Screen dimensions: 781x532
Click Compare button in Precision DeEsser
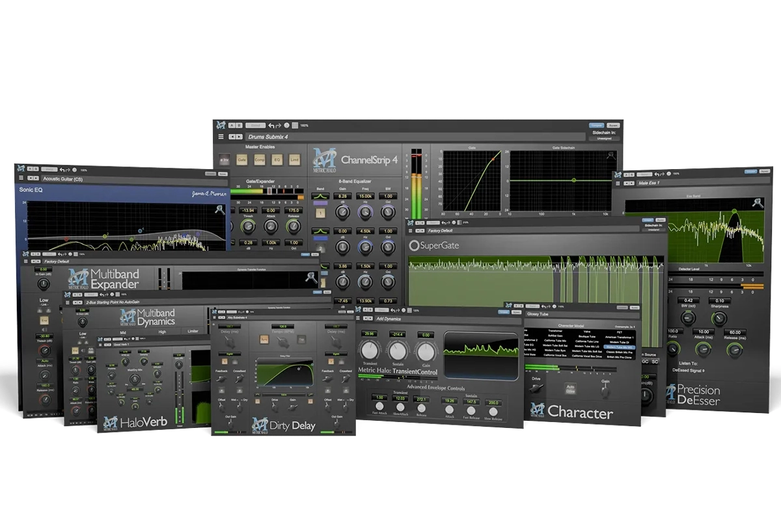750,172
